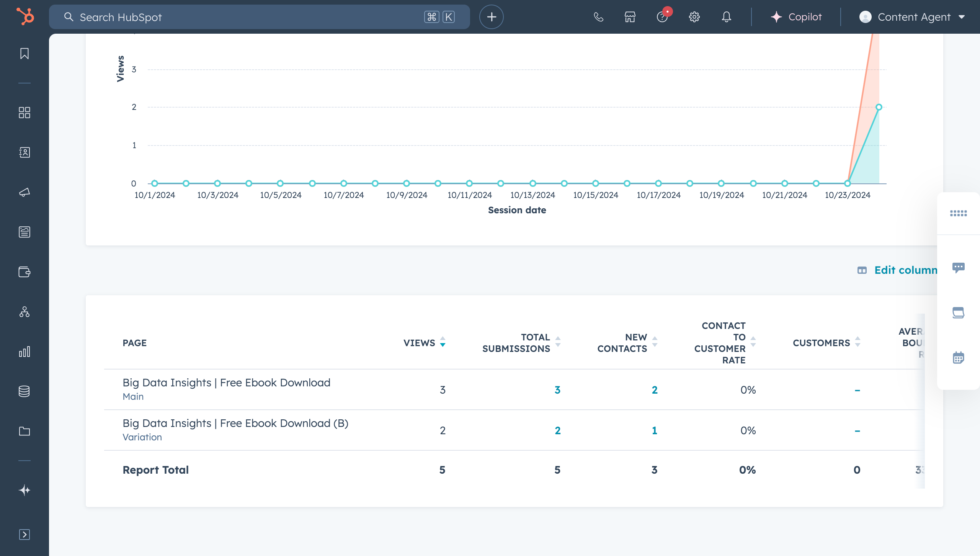Click the table icon beside Edit columns

[862, 270]
